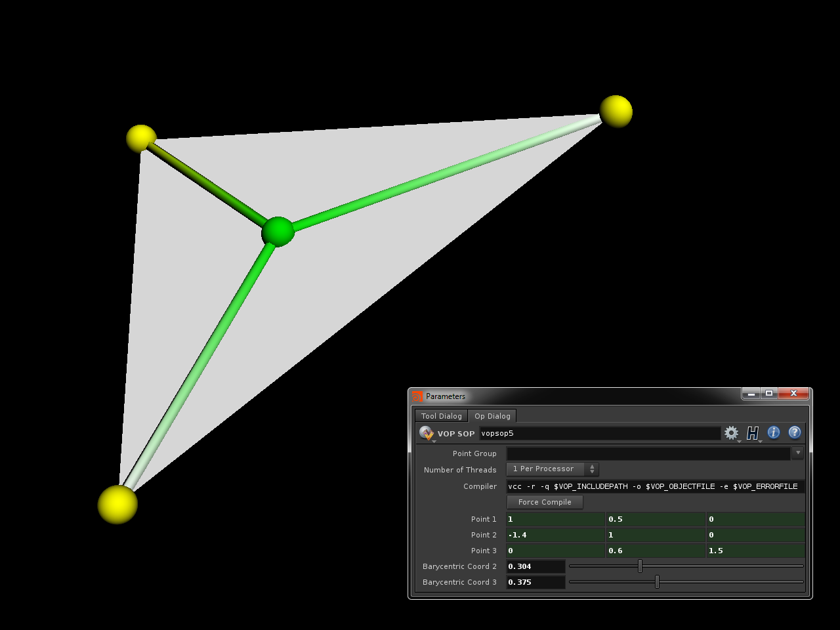The image size is (840, 630).
Task: Edit the Point 2 x value -1.4
Action: click(555, 535)
